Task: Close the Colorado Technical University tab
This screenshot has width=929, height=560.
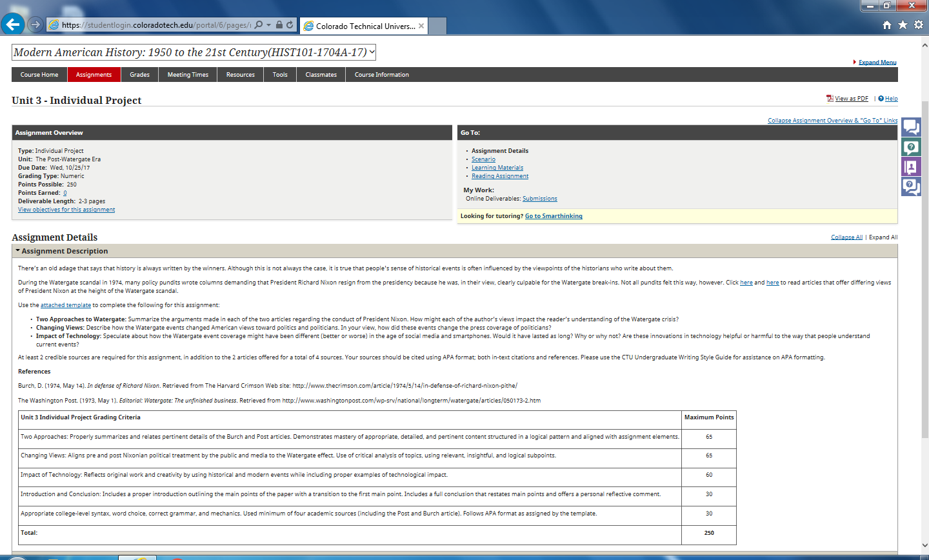Action: 421,26
